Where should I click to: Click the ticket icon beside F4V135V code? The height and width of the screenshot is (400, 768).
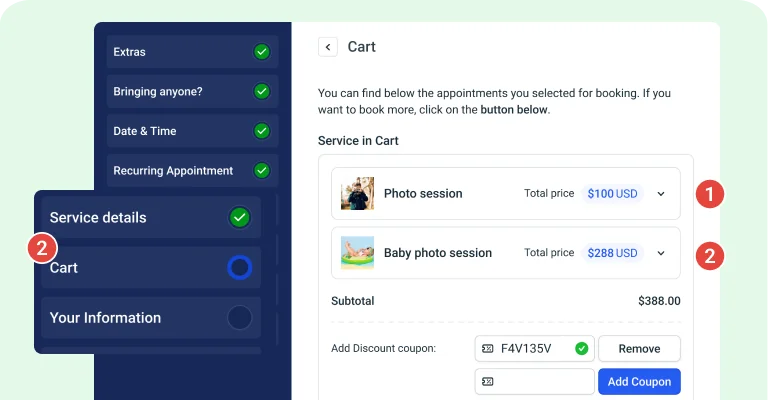(x=487, y=349)
